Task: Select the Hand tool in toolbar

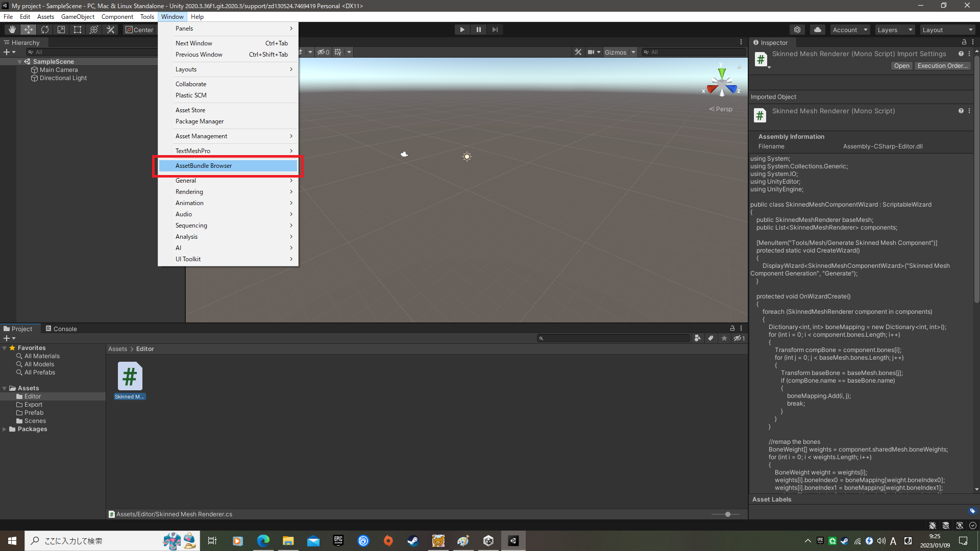Action: [12, 30]
